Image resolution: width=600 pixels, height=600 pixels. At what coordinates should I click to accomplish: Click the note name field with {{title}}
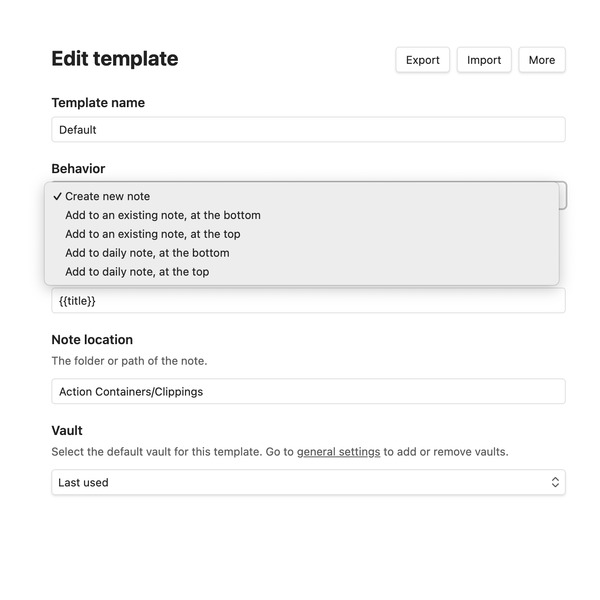click(308, 301)
